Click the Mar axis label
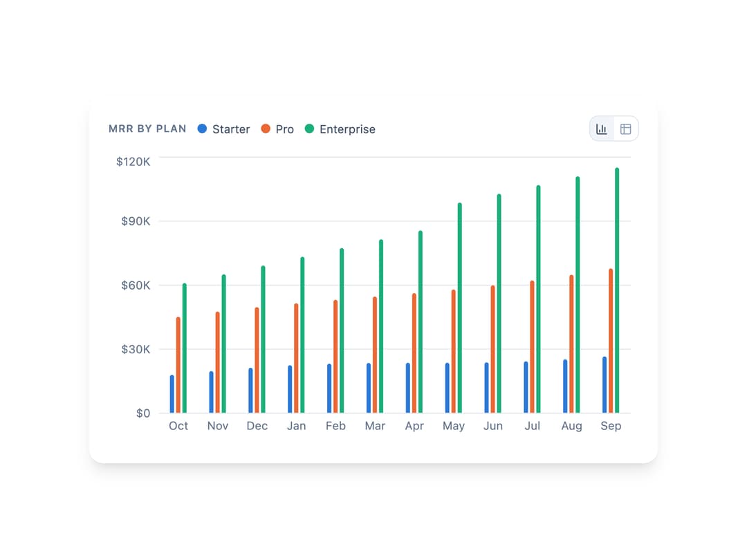Image resolution: width=747 pixels, height=560 pixels. (x=375, y=426)
